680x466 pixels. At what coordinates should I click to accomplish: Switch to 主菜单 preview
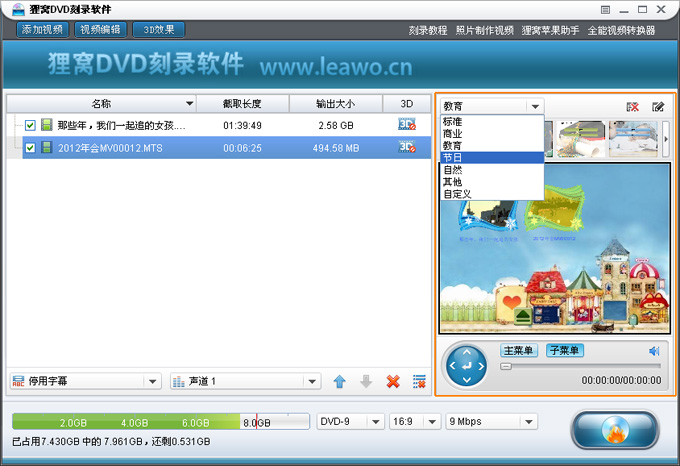point(519,350)
